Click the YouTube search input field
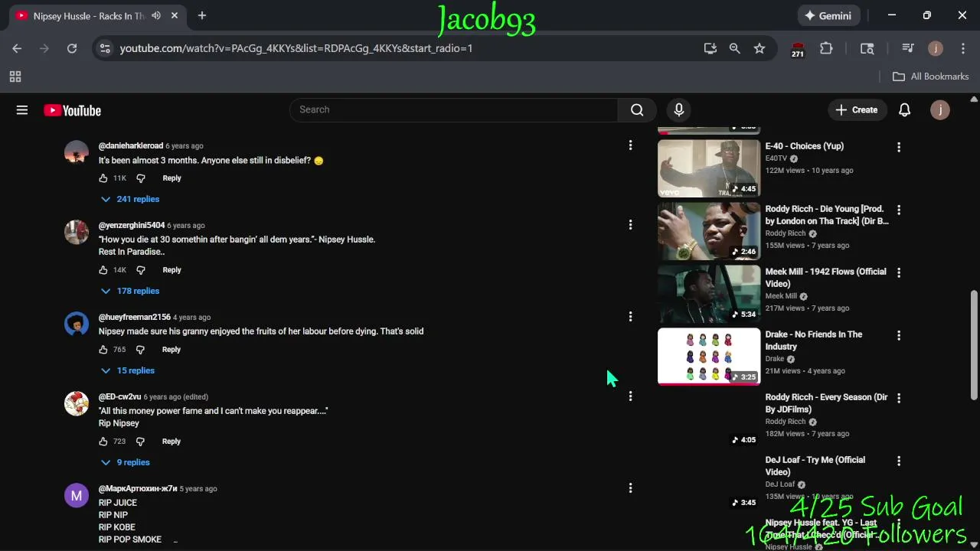Image resolution: width=980 pixels, height=551 pixels. pos(454,110)
